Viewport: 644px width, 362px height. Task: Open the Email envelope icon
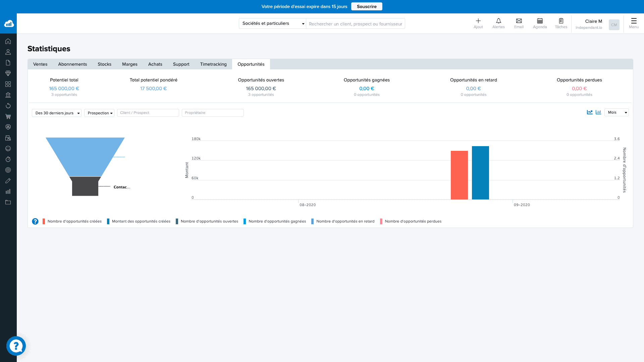[519, 21]
